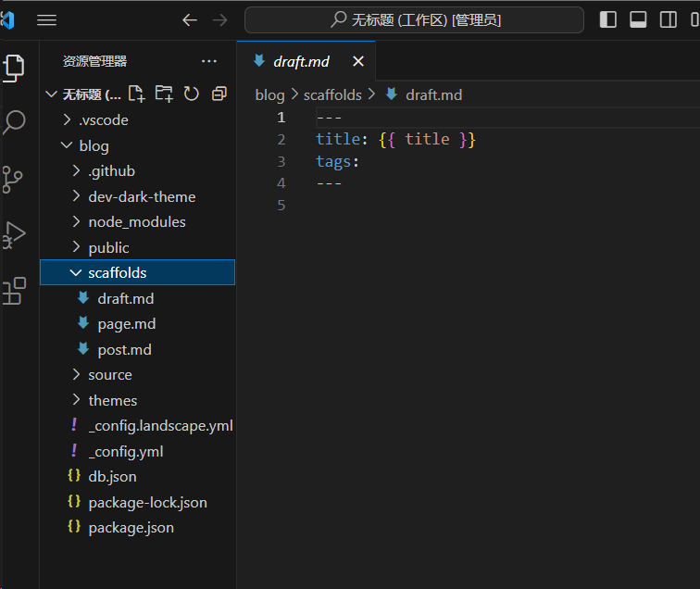
Task: Toggle the bottom panel layout button
Action: pyautogui.click(x=638, y=19)
